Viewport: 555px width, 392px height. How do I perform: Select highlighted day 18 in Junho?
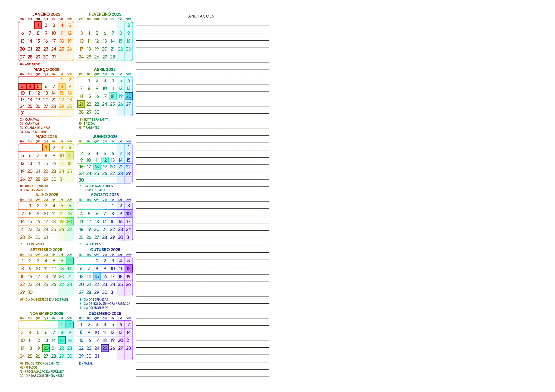[x=97, y=167]
